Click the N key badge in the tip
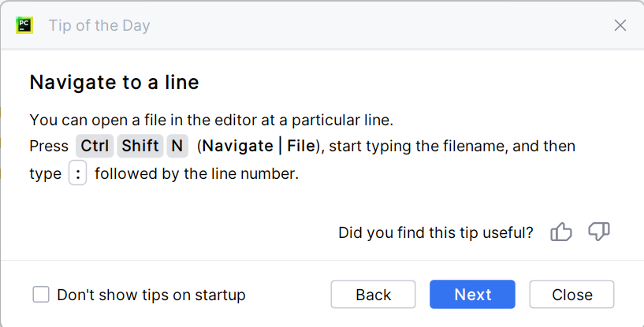644x327 pixels. [x=177, y=146]
